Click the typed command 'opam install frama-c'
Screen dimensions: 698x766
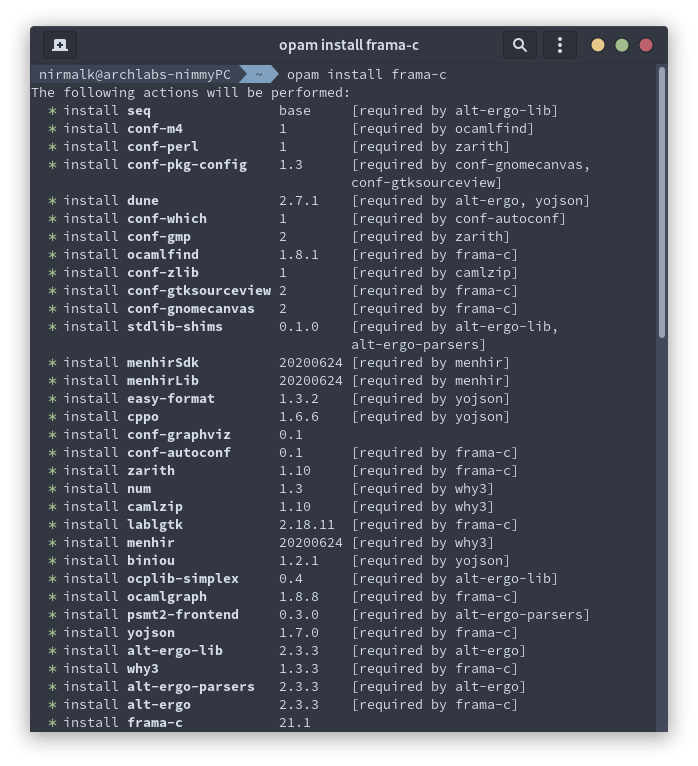(366, 75)
